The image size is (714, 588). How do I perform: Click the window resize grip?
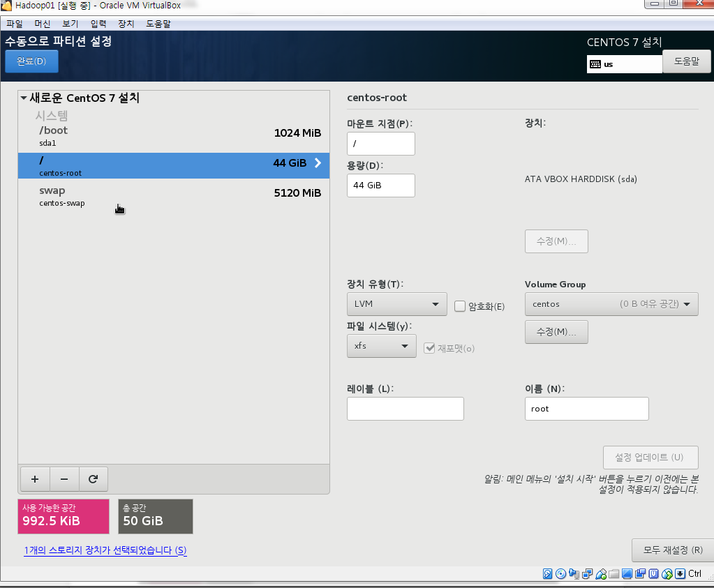point(711,577)
